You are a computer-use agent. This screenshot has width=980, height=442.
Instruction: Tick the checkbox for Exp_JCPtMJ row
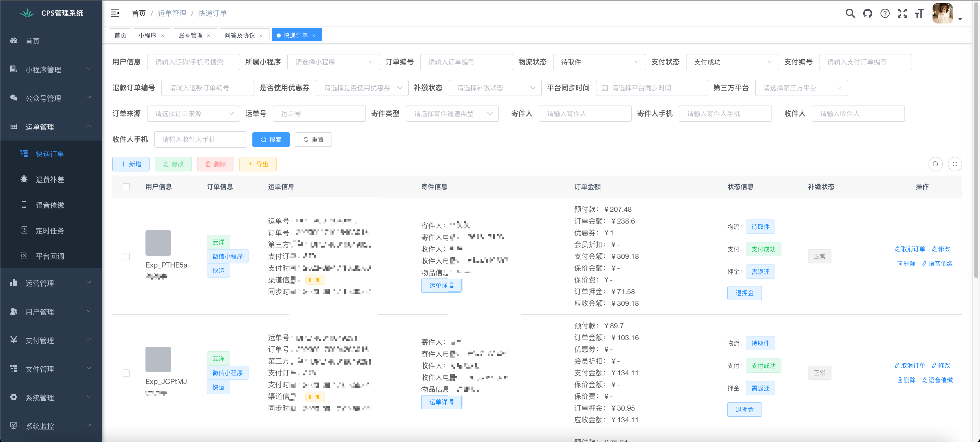click(126, 373)
